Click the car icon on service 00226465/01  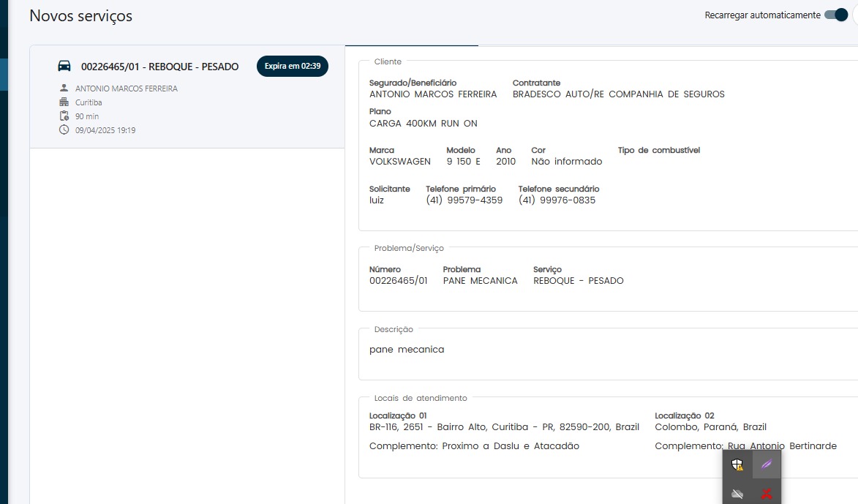(x=64, y=67)
